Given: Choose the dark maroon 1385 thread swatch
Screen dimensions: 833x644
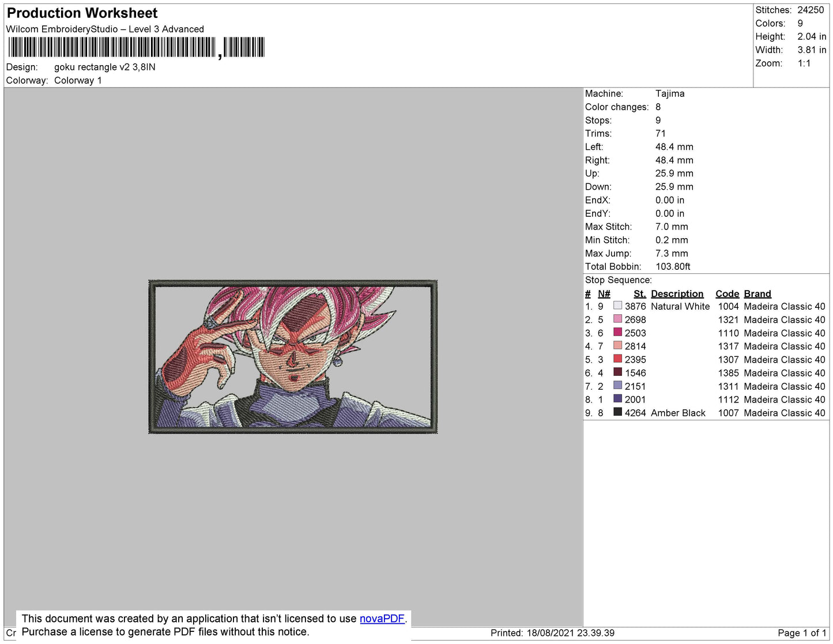Looking at the screenshot, I should point(617,372).
